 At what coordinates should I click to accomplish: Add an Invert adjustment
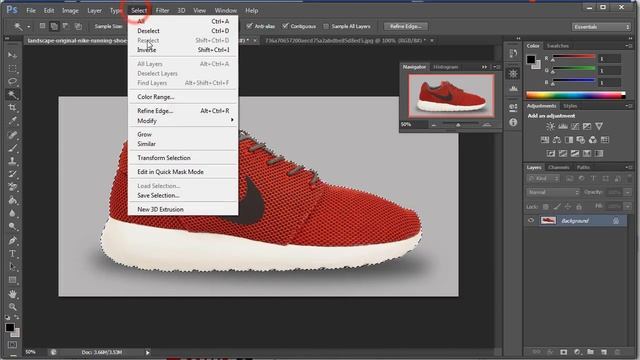point(551,153)
